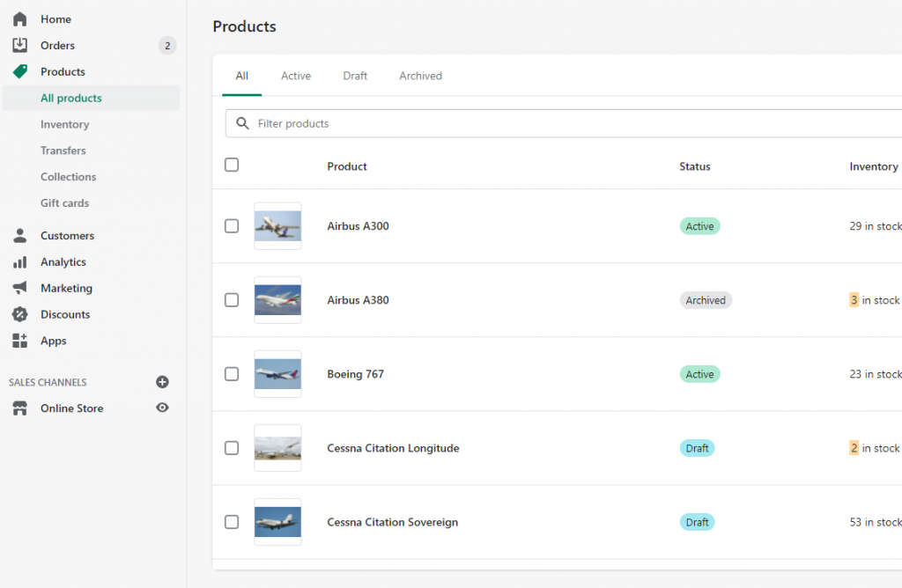Viewport: 902px width, 588px height.
Task: Check the checkbox beside Airbus A380
Action: coord(232,299)
